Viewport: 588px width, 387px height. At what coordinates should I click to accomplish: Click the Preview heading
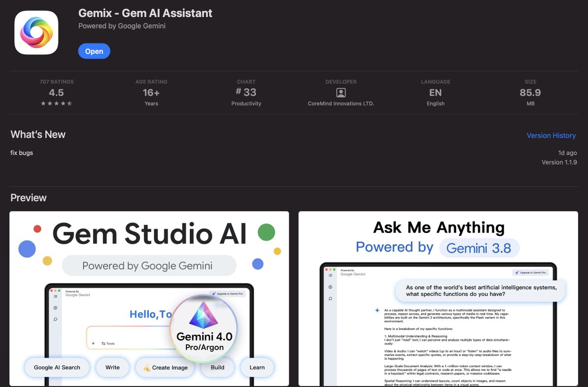tap(28, 198)
